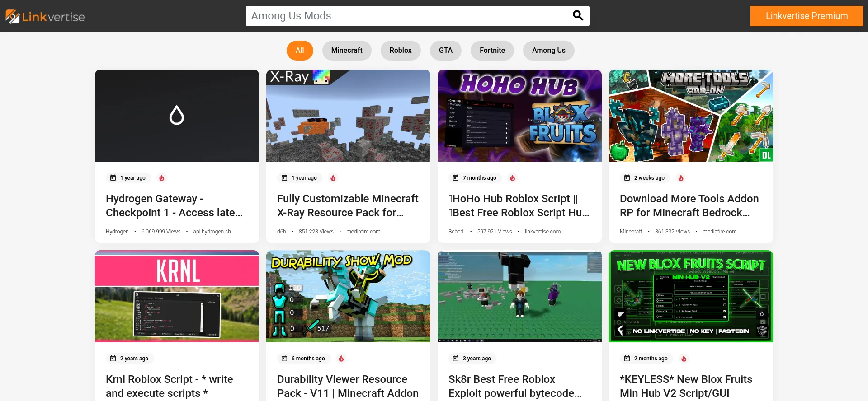This screenshot has height=401, width=868.
Task: Open Krnl Roblox Script title
Action: (170, 386)
